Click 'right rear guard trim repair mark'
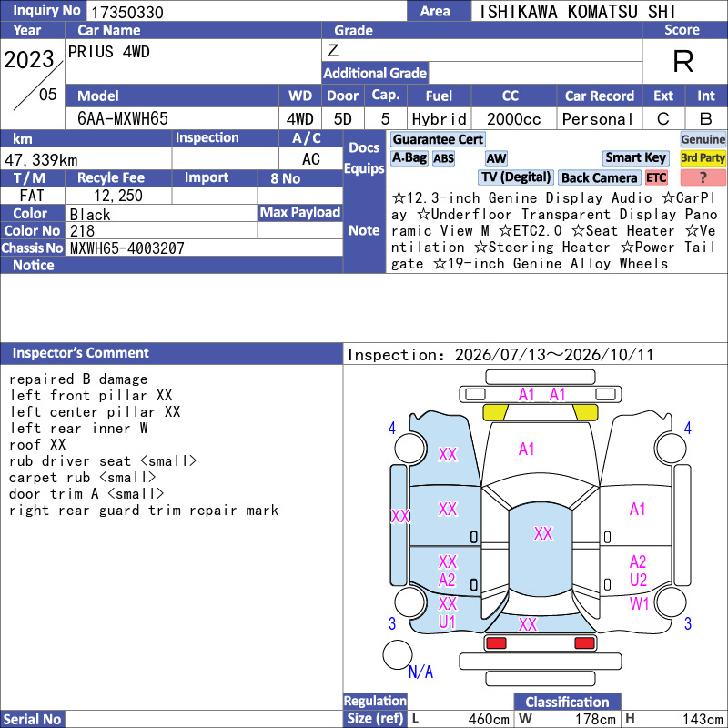 pos(144,511)
